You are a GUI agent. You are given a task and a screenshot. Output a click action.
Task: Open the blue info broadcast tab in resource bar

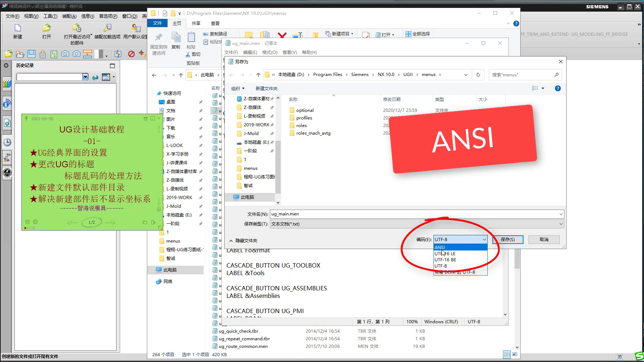(x=7, y=104)
